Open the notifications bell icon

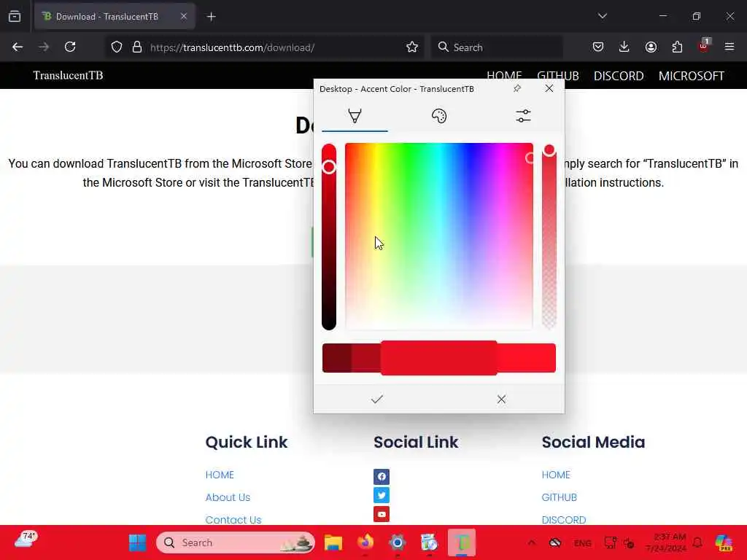(697, 542)
